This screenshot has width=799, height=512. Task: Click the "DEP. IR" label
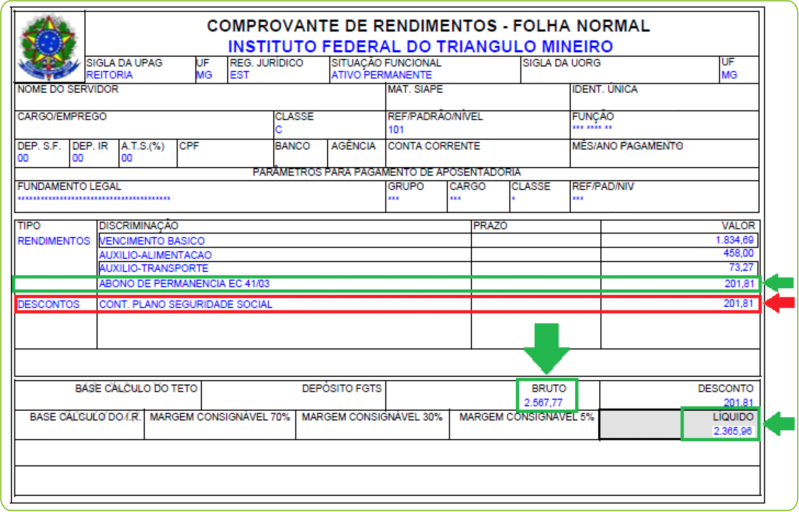click(90, 146)
